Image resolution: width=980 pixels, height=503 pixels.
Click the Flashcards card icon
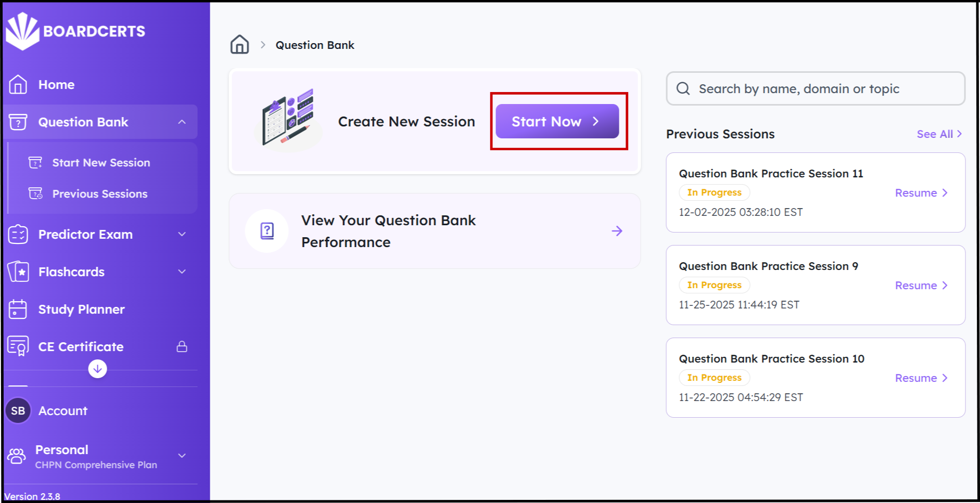[19, 272]
